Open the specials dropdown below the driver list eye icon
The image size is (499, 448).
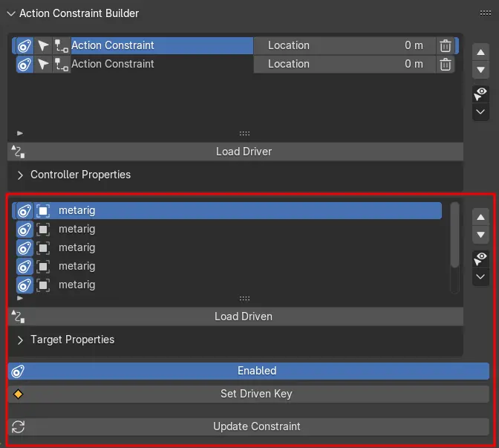(480, 111)
